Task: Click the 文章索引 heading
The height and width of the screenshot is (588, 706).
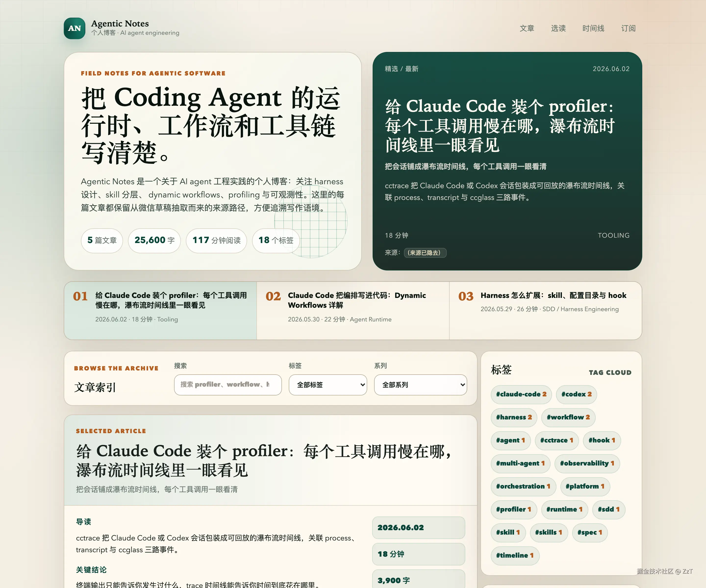Action: pos(95,387)
